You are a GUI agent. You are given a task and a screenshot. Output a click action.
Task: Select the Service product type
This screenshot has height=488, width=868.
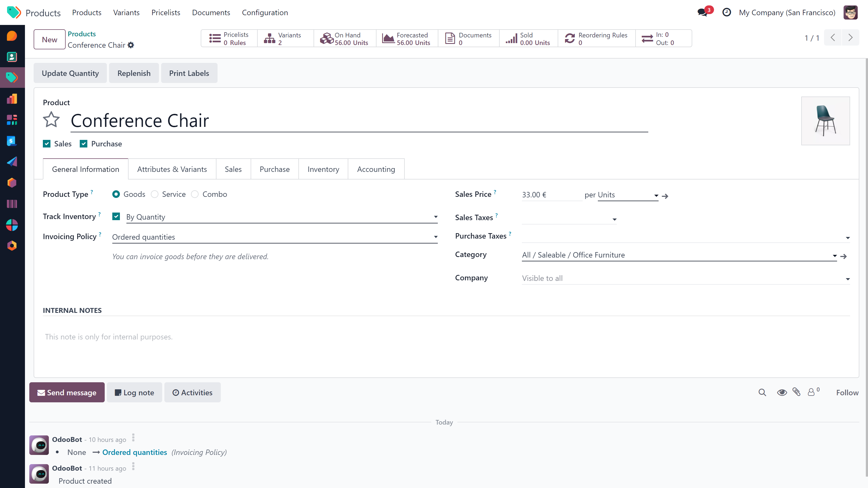[155, 194]
